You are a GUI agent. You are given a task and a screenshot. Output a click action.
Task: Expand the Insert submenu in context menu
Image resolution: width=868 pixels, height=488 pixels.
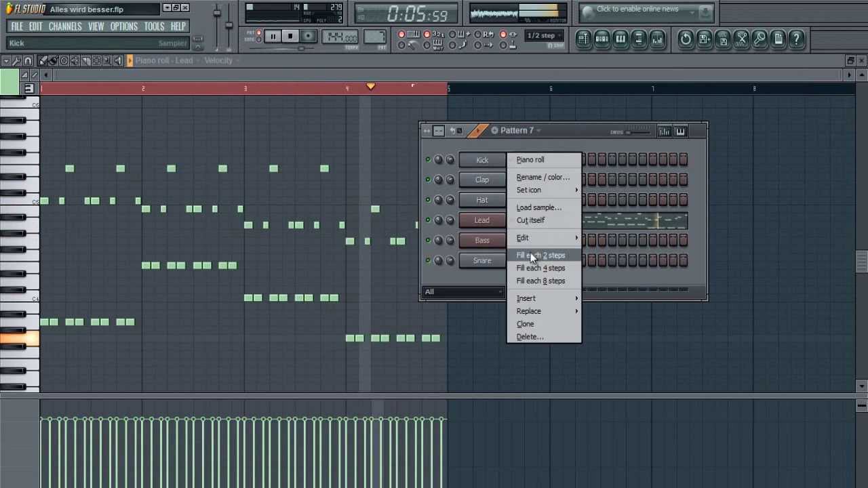[x=546, y=298]
